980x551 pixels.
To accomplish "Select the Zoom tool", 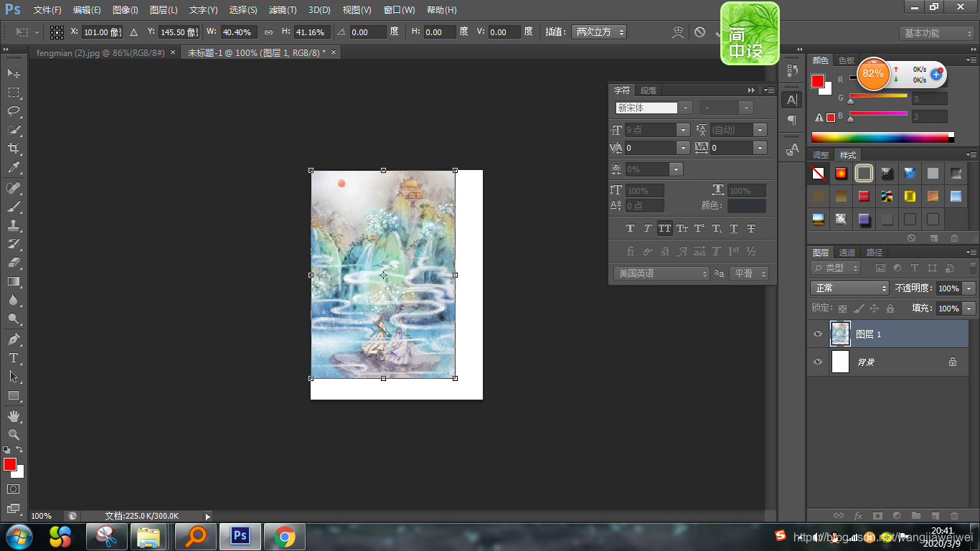I will point(14,434).
